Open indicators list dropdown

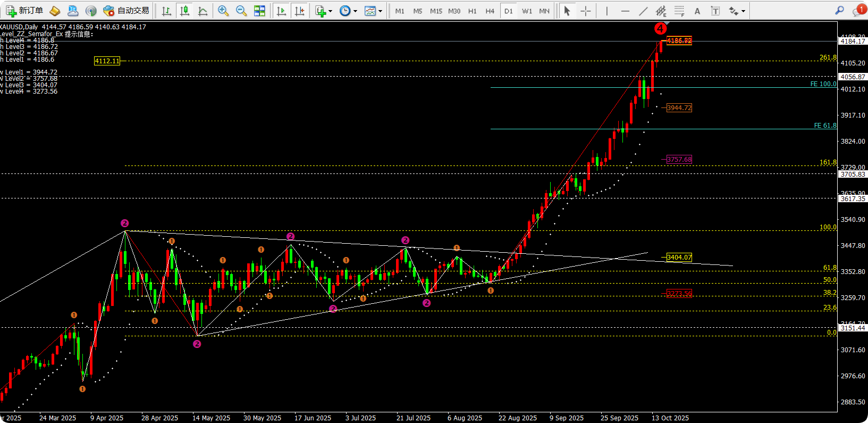323,11
